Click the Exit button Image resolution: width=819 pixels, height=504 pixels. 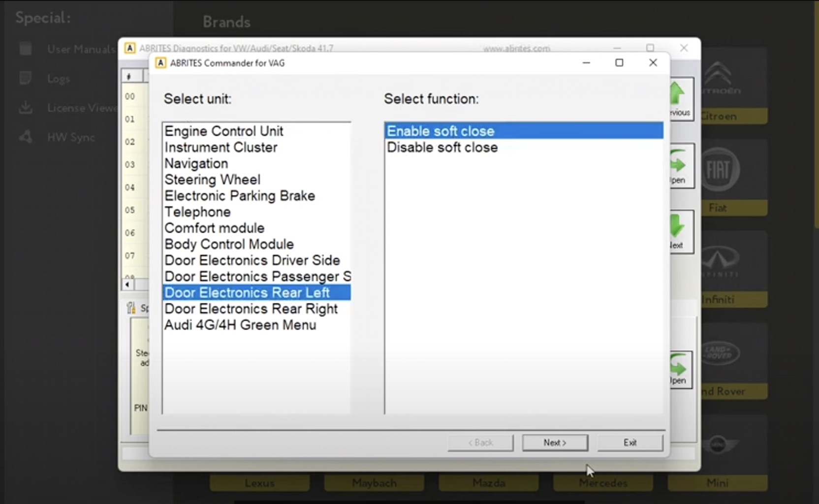[630, 442]
